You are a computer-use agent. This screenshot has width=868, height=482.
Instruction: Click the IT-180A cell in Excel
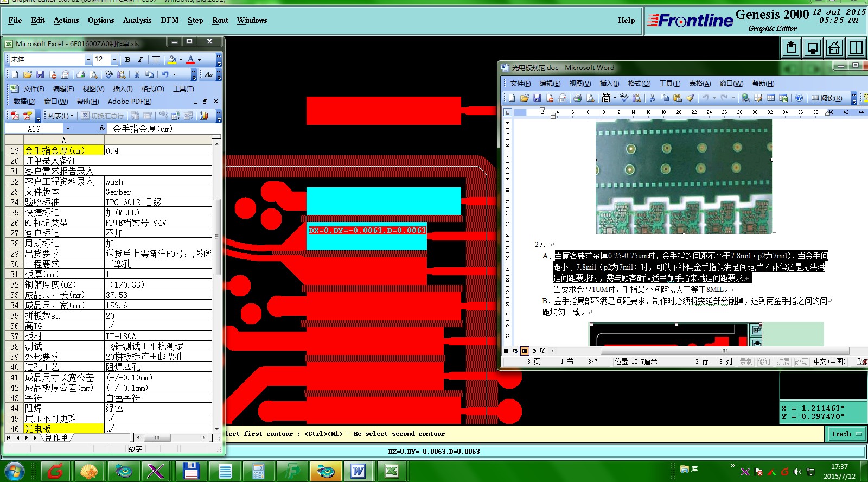(x=158, y=336)
